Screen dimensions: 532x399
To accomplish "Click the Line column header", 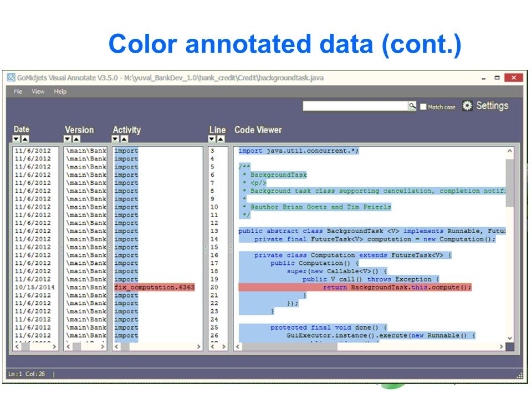I will click(x=217, y=130).
